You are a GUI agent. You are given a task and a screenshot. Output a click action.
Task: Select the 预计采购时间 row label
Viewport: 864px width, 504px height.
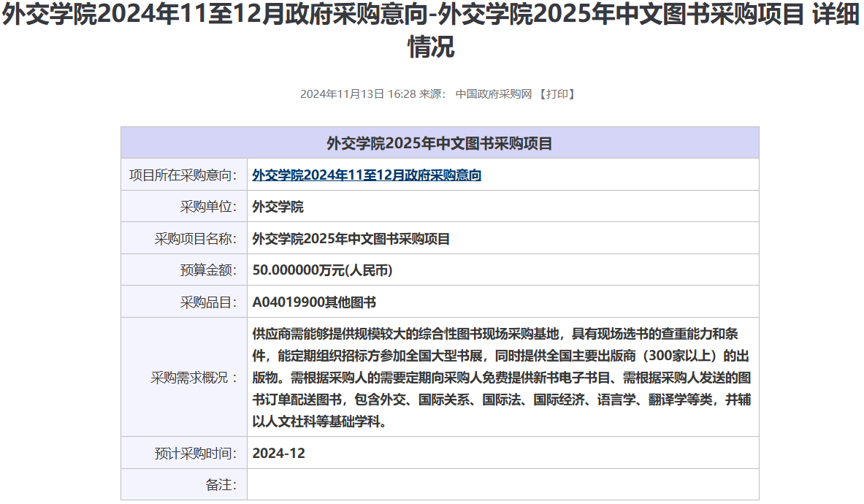pyautogui.click(x=196, y=454)
